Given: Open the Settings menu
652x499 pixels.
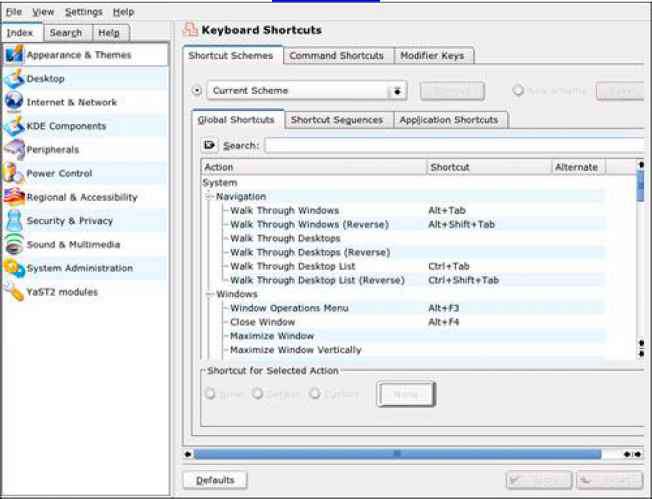Looking at the screenshot, I should tap(83, 12).
